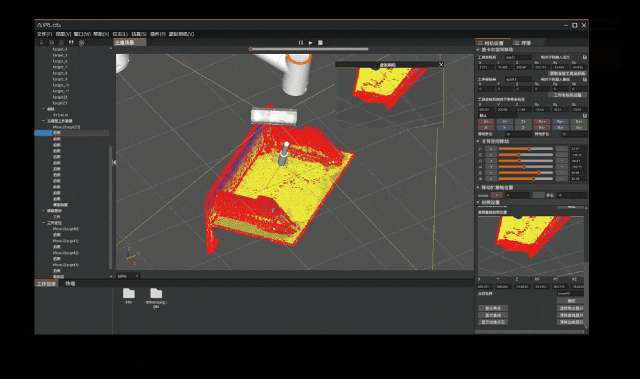Screen dimensions: 640x379
Task: Pause the simulation playback
Action: click(301, 42)
